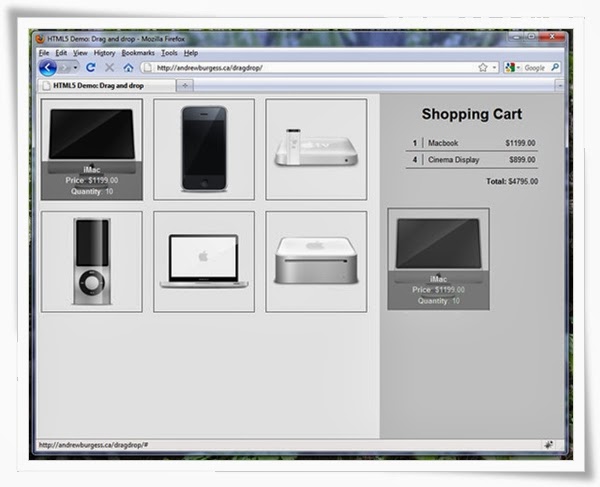Click the MacBook laptop product image

[204, 262]
